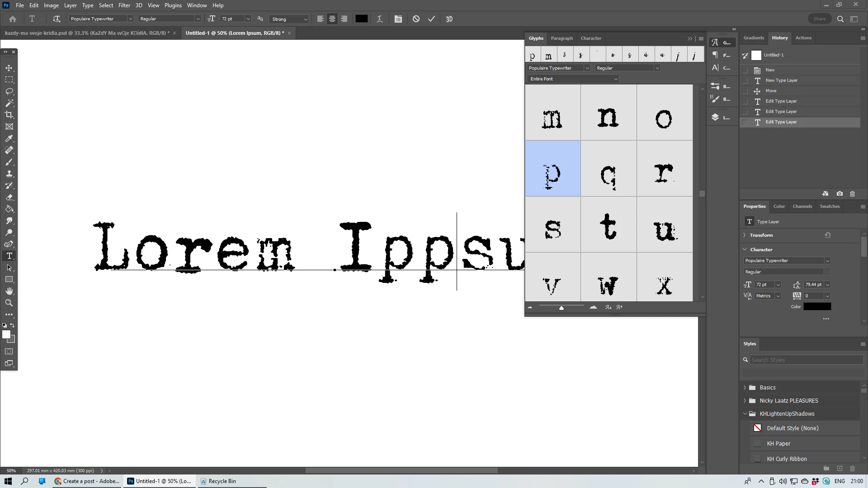
Task: Switch to the Channels tab
Action: pyautogui.click(x=802, y=206)
